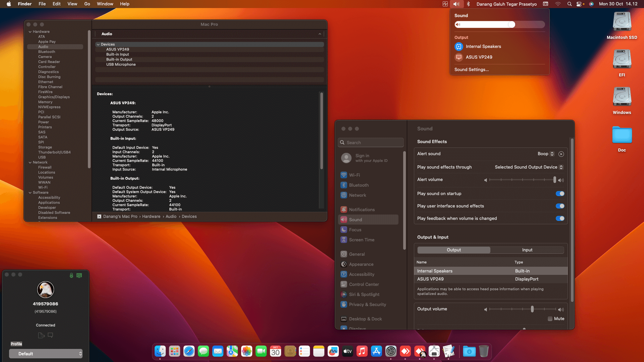
Task: Switch to the Input tab in Sound settings
Action: tap(527, 250)
